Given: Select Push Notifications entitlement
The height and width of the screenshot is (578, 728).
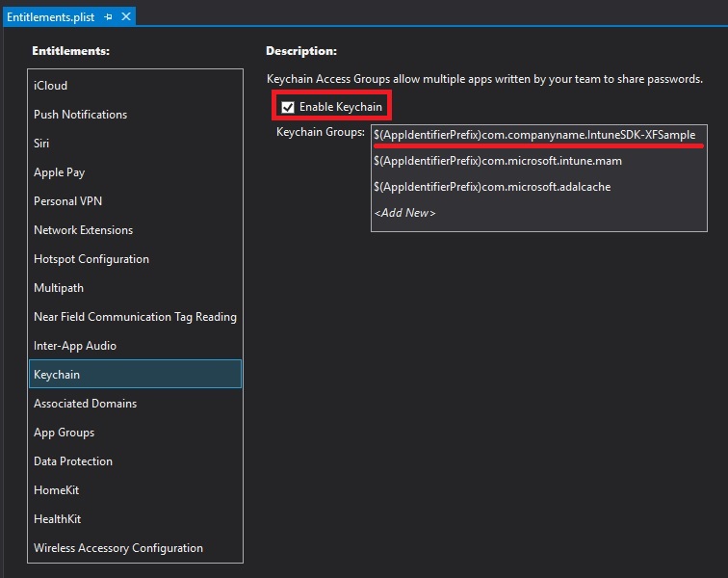Looking at the screenshot, I should point(135,115).
